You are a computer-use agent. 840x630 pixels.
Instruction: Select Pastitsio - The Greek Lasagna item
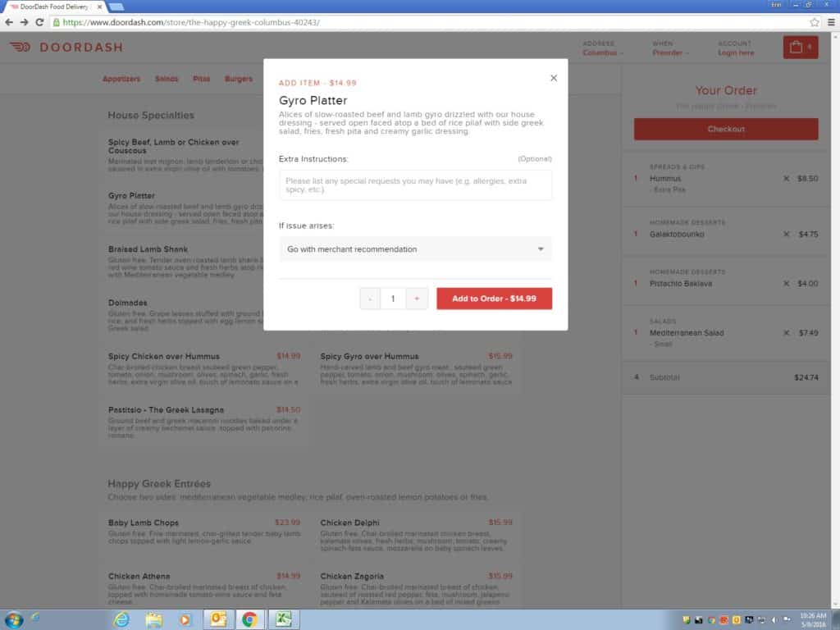pyautogui.click(x=204, y=422)
